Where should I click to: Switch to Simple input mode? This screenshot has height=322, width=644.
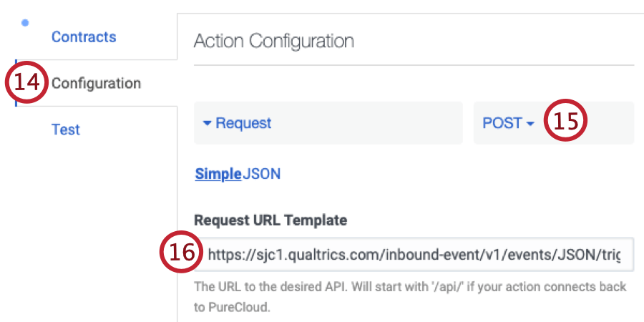point(218,173)
